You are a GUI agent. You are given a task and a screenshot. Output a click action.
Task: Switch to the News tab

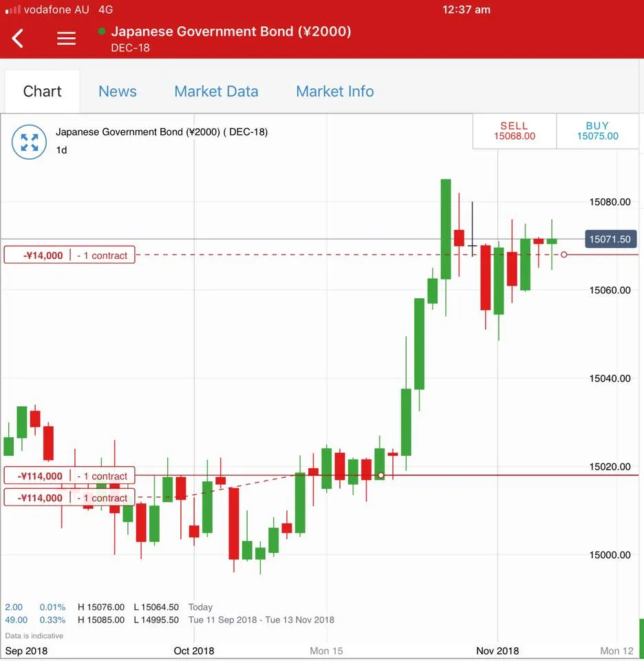[118, 92]
